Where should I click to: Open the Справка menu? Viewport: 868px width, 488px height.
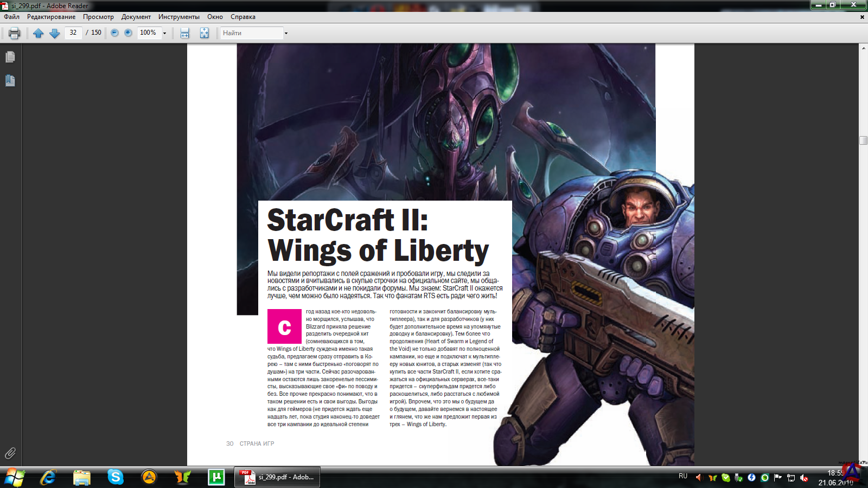pos(242,17)
